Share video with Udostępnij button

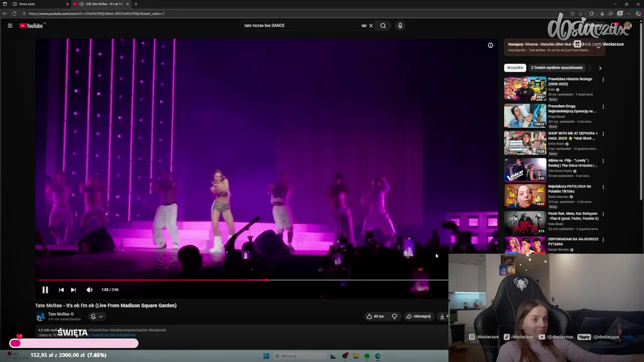coord(419,316)
